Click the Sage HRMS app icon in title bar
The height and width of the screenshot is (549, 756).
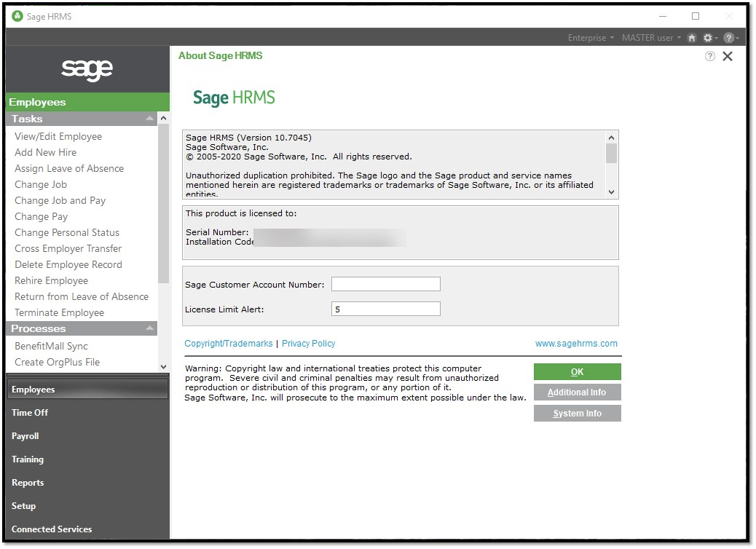pyautogui.click(x=17, y=17)
